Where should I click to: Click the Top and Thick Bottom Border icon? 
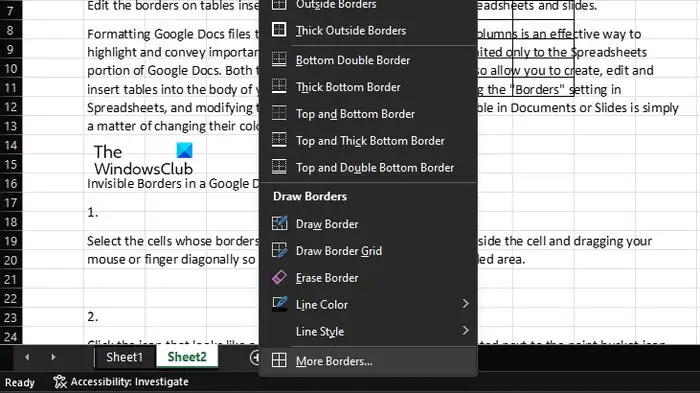[x=279, y=140]
